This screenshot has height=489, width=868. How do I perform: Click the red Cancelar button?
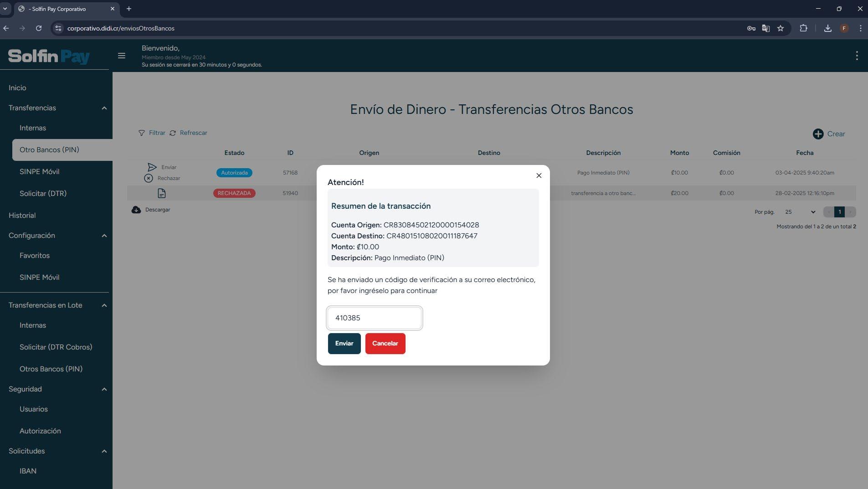(385, 343)
